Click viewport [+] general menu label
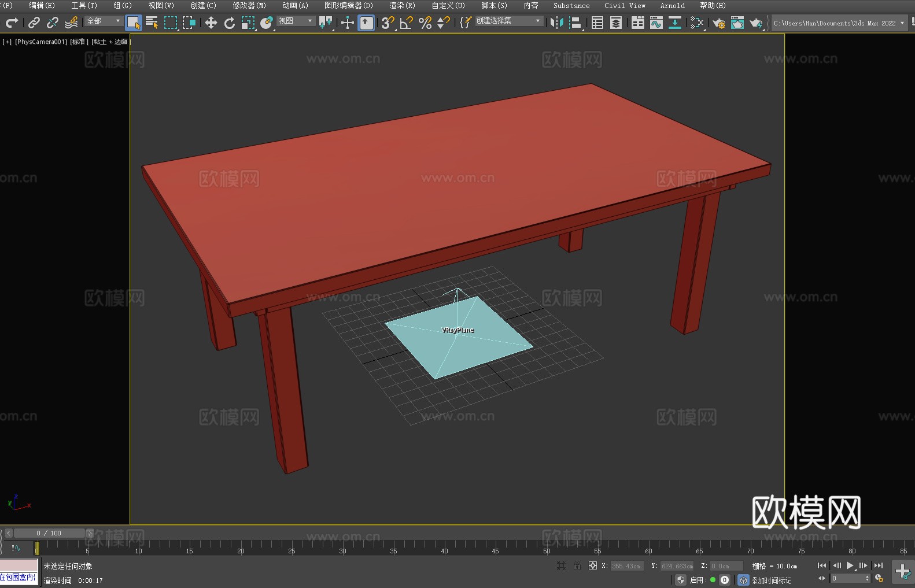 (x=7, y=42)
